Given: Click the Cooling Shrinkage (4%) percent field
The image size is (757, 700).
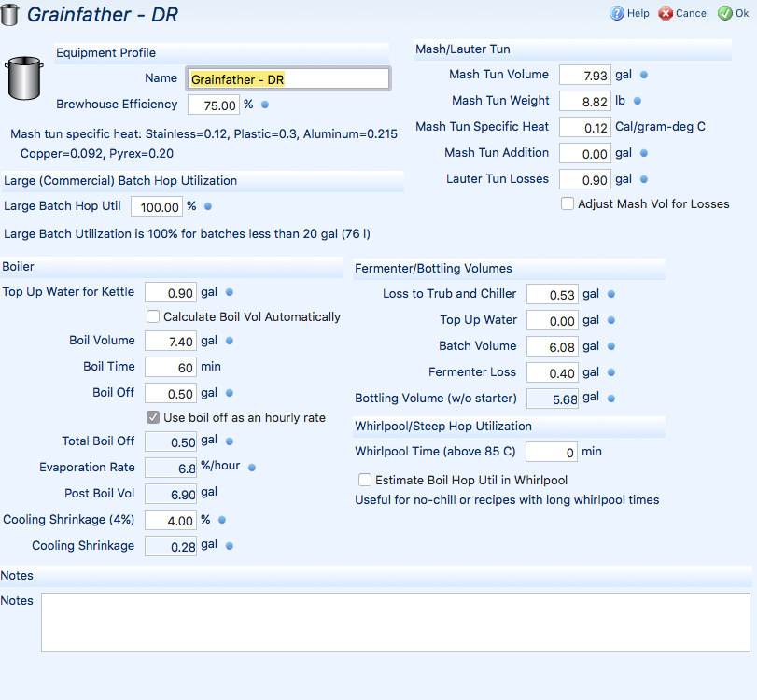Looking at the screenshot, I should [171, 520].
